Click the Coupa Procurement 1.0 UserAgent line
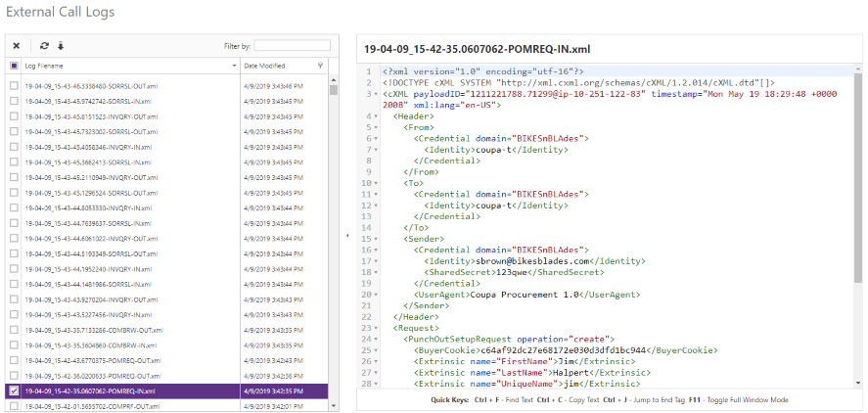 point(527,295)
